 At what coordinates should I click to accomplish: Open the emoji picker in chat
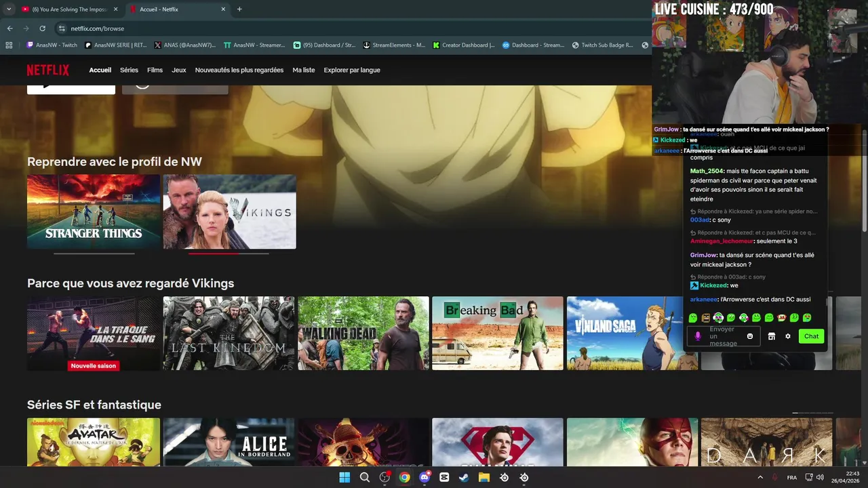(x=750, y=336)
